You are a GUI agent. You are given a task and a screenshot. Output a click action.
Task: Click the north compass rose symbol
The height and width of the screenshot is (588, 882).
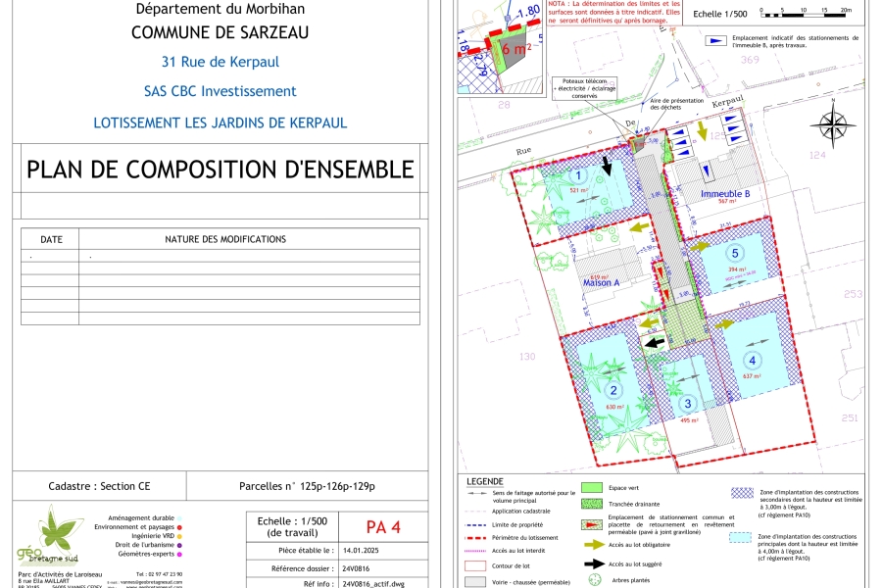[832, 129]
